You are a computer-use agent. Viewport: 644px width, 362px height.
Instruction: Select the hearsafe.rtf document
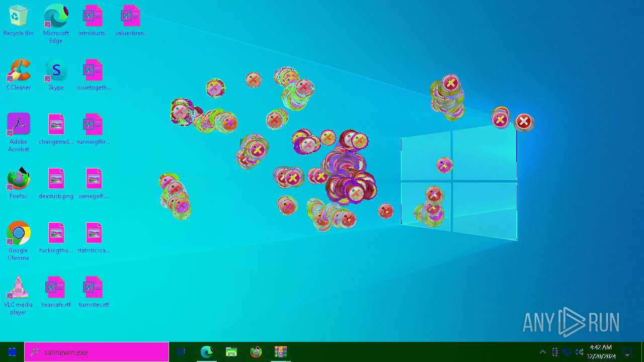[x=56, y=293]
